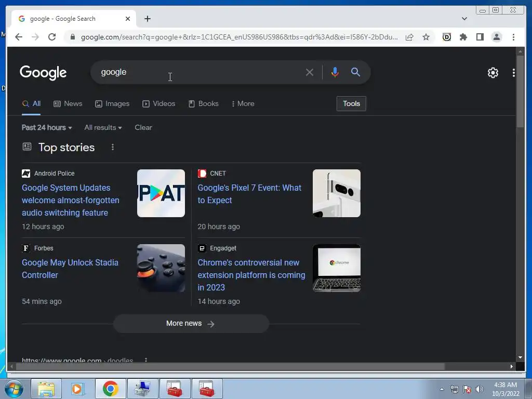Screen dimensions: 532x399
Task: Select the All results tab
Action: coord(31,104)
